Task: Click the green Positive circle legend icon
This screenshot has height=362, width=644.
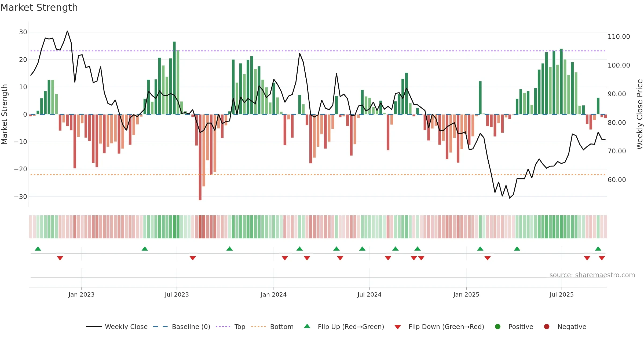Action: tap(498, 327)
